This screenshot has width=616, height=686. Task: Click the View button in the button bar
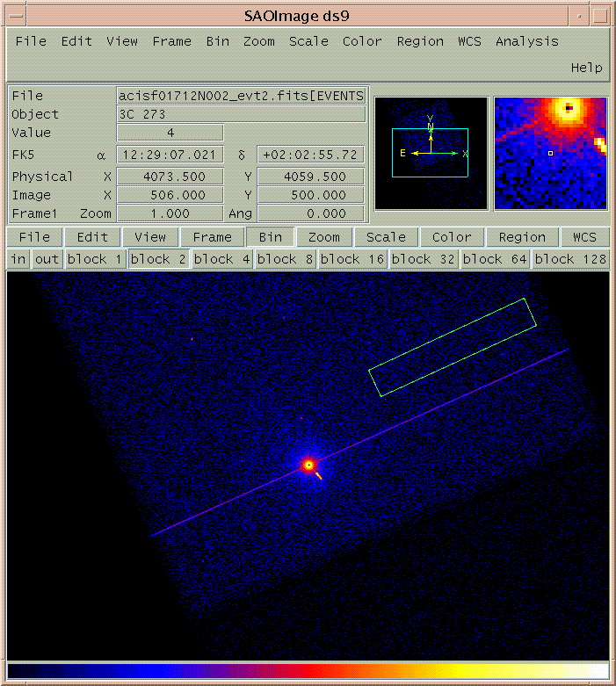click(x=150, y=237)
